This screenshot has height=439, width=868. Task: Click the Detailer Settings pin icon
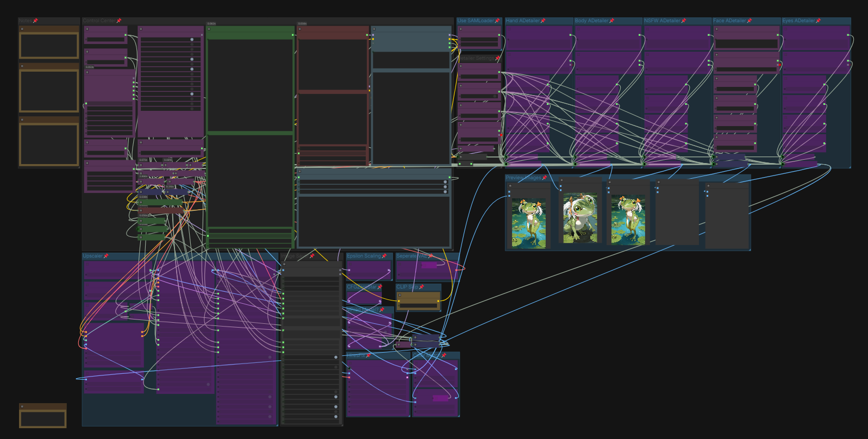pos(497,58)
